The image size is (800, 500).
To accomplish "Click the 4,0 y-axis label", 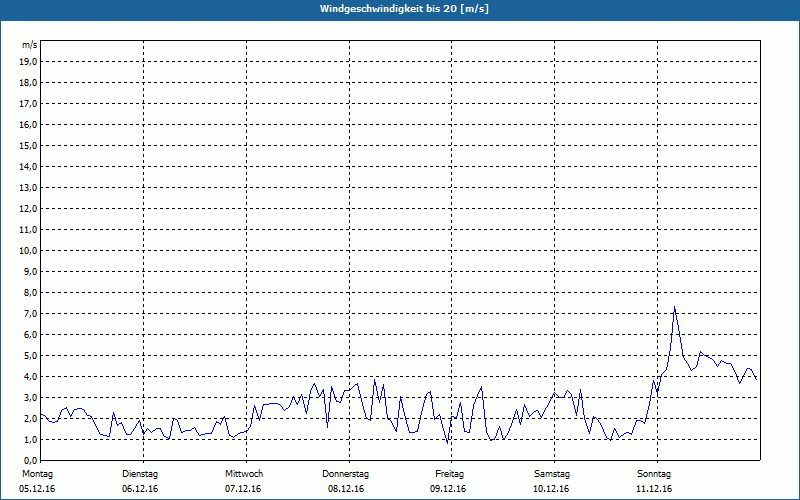I will [x=30, y=377].
